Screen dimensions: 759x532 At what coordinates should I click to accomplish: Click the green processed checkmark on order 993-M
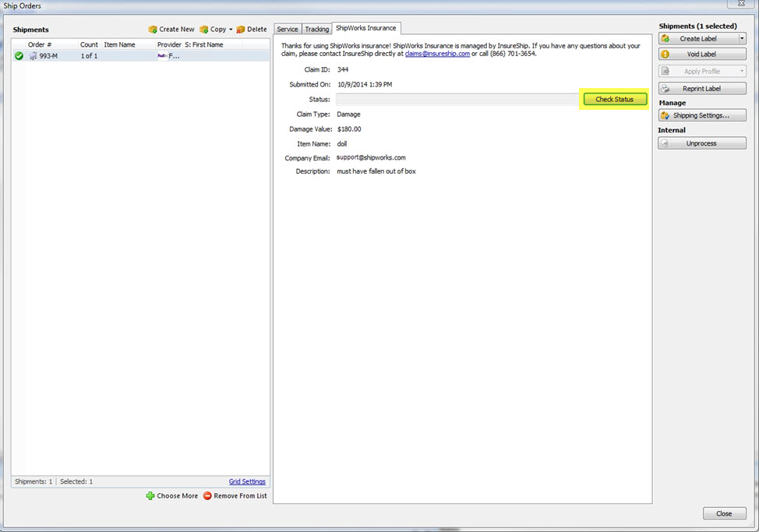click(x=19, y=56)
